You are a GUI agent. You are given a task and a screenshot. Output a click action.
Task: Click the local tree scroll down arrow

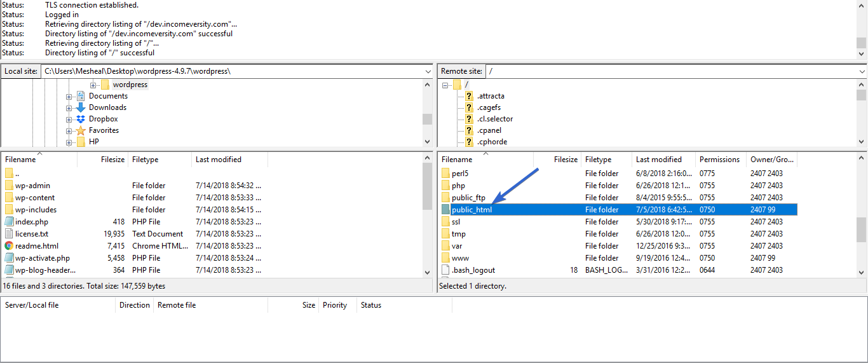point(428,142)
